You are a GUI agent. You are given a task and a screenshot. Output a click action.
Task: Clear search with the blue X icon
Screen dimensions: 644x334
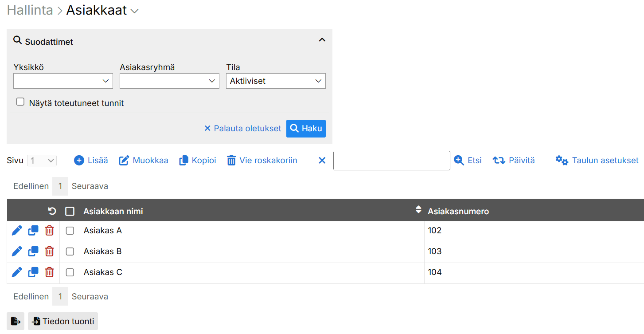322,161
